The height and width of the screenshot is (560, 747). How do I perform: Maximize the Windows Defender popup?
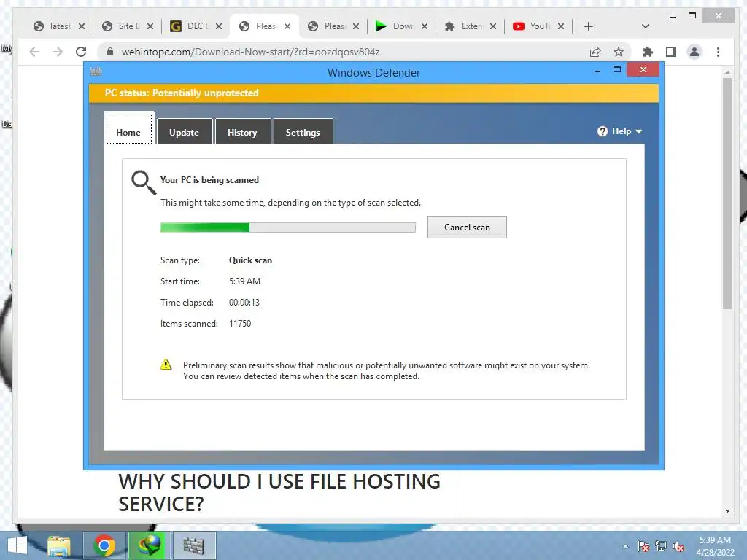(617, 69)
